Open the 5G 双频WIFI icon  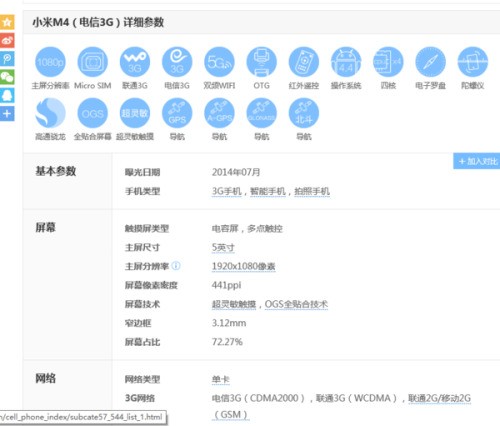219,62
